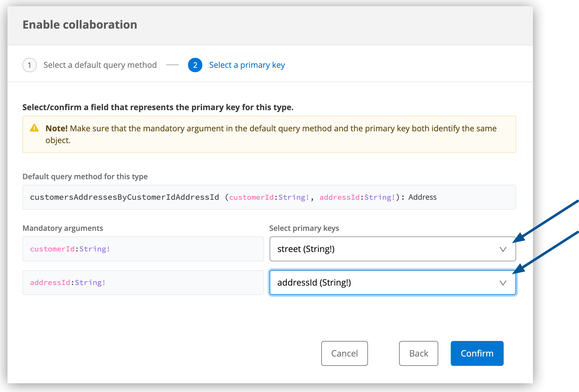The image size is (579, 392).
Task: Click the addressId:String! mandatory argument field
Action: click(143, 283)
